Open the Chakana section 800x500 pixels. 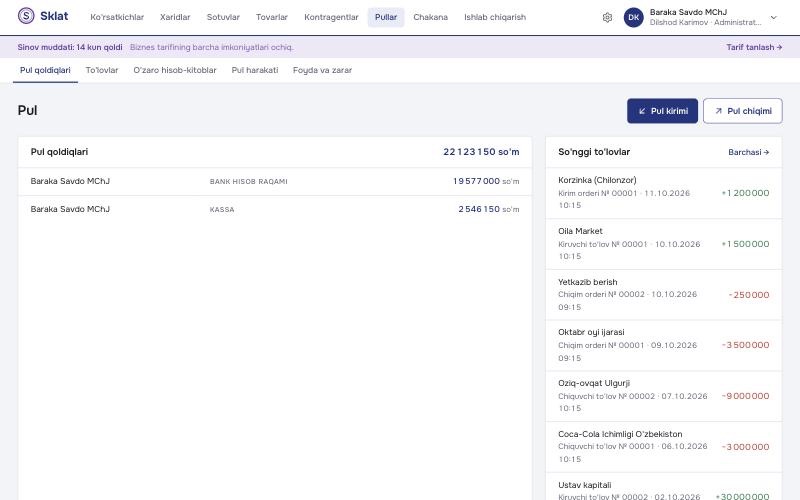(431, 17)
